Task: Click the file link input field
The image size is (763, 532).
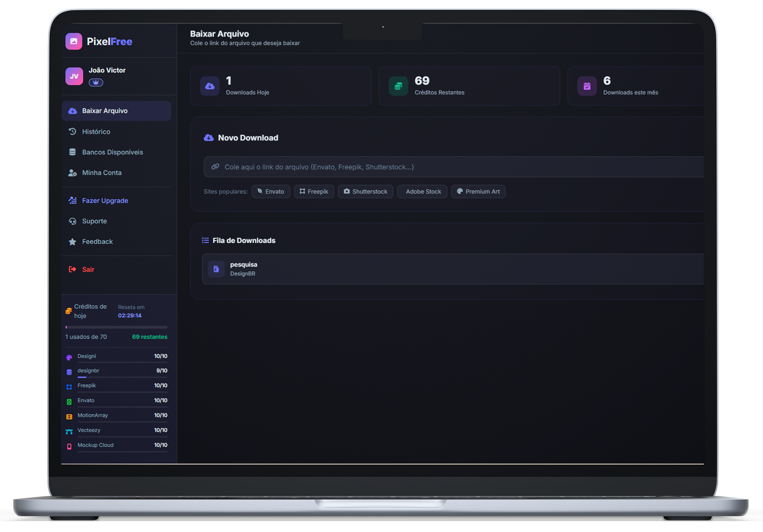Action: coord(454,167)
